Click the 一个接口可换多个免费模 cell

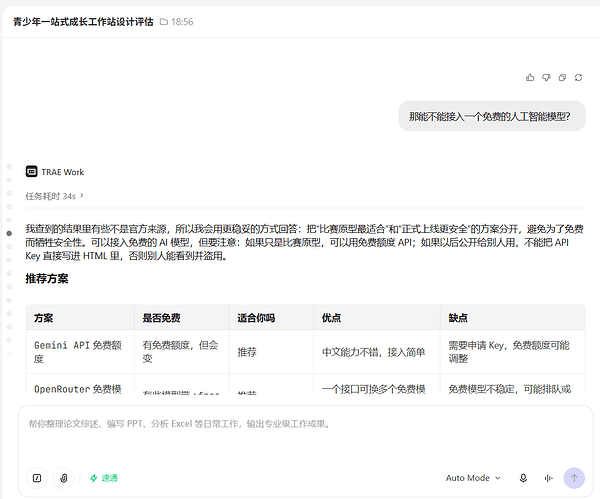377,385
